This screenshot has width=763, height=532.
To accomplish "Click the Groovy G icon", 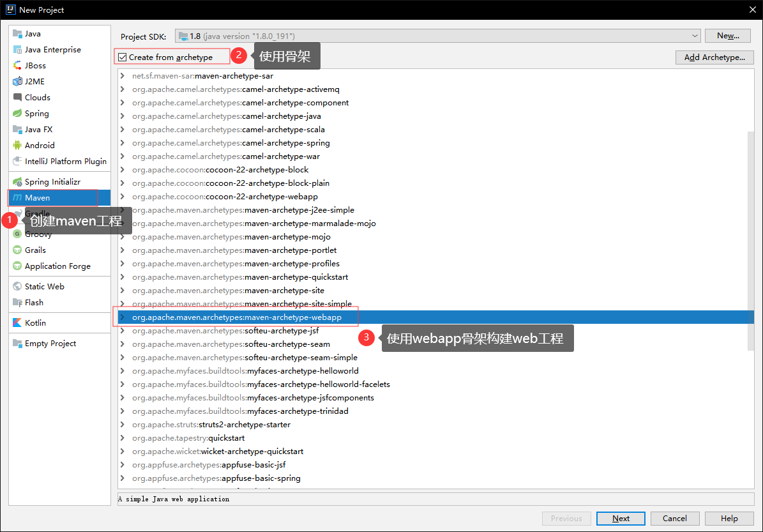I will pos(17,234).
